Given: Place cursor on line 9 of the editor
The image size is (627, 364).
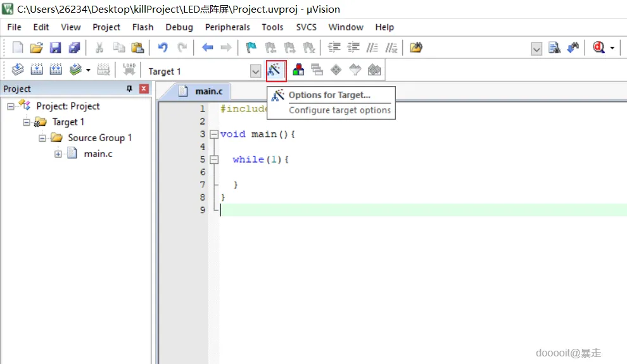Looking at the screenshot, I should pyautogui.click(x=422, y=210).
